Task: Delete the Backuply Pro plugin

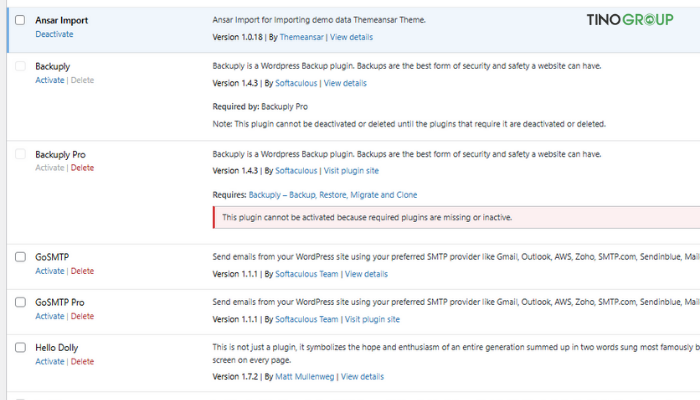Action: (82, 168)
